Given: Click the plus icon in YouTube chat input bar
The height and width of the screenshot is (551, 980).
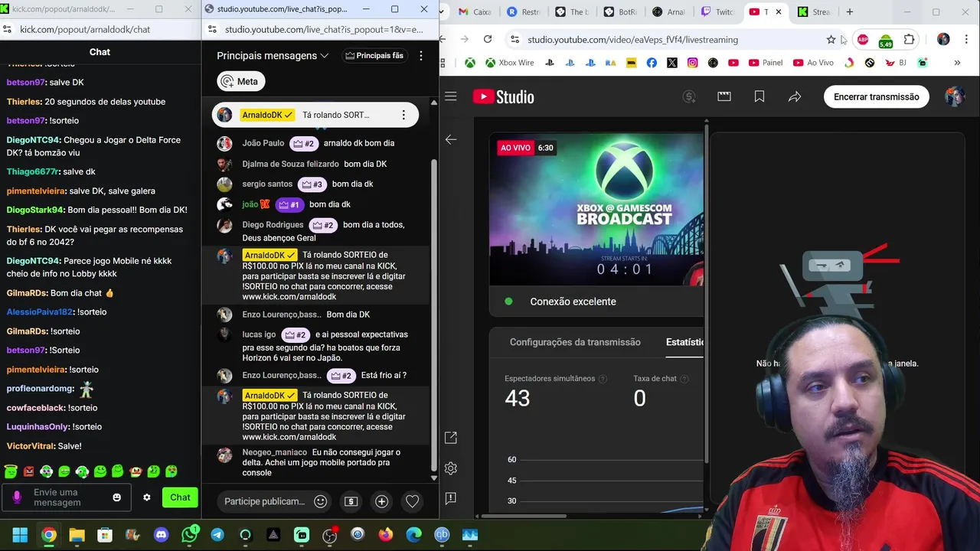Looking at the screenshot, I should tap(381, 501).
